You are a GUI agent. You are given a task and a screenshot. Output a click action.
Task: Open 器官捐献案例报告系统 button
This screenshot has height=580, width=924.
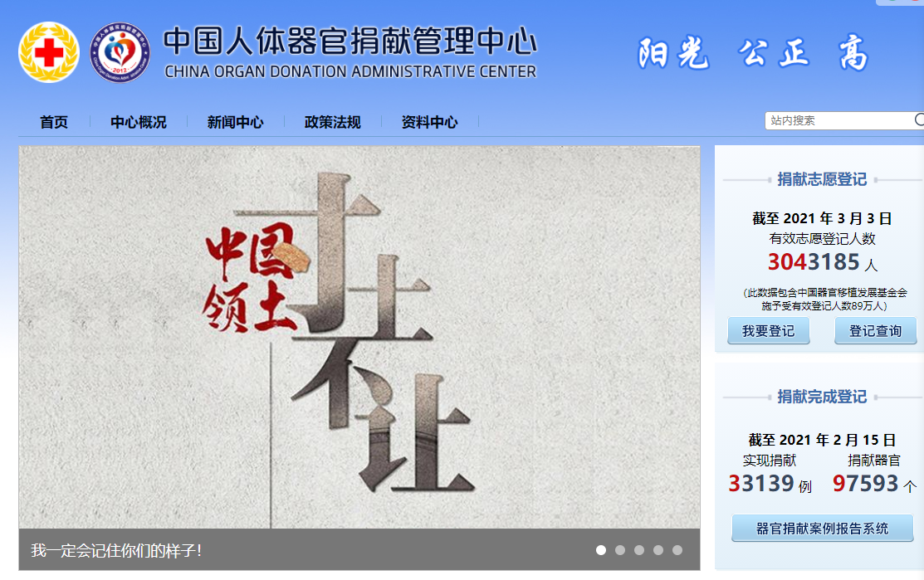point(822,529)
